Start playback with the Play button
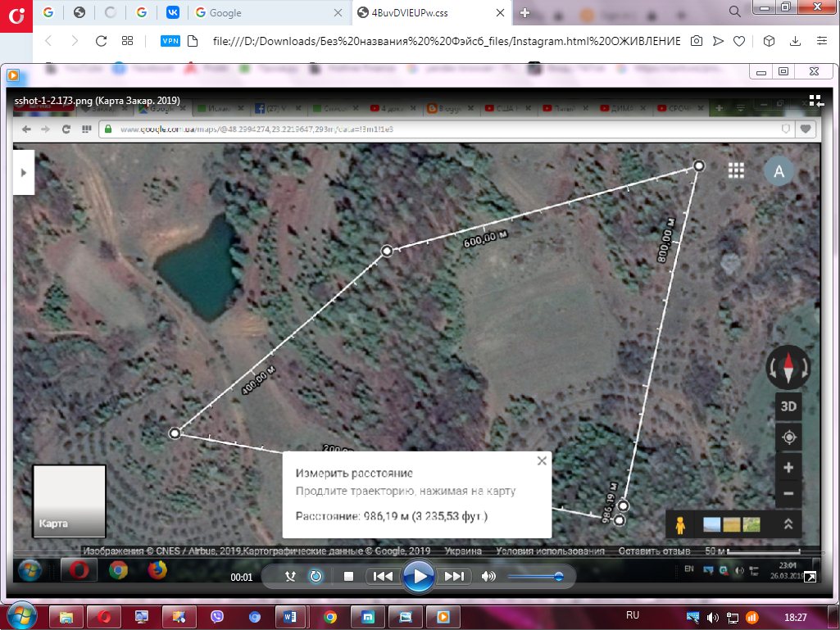Viewport: 840px width, 630px height. pyautogui.click(x=419, y=577)
